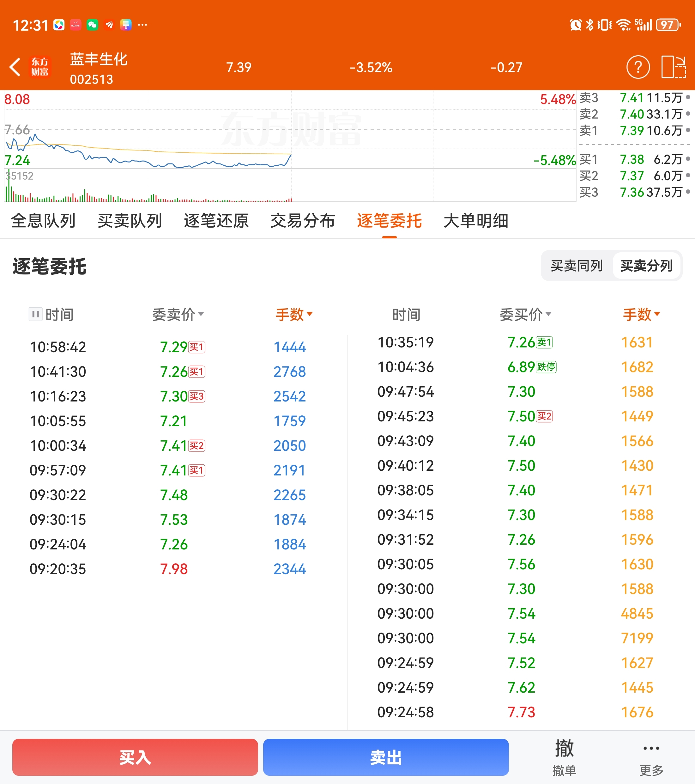Sort by 委卖价 dropdown arrow
This screenshot has width=695, height=784.
point(201,314)
